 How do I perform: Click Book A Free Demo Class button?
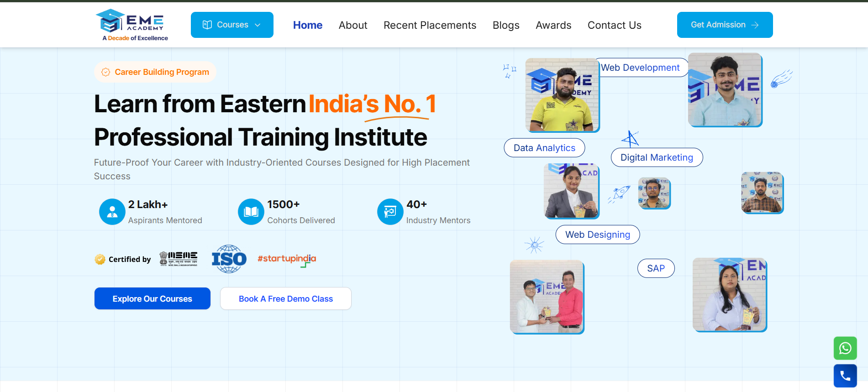click(286, 298)
